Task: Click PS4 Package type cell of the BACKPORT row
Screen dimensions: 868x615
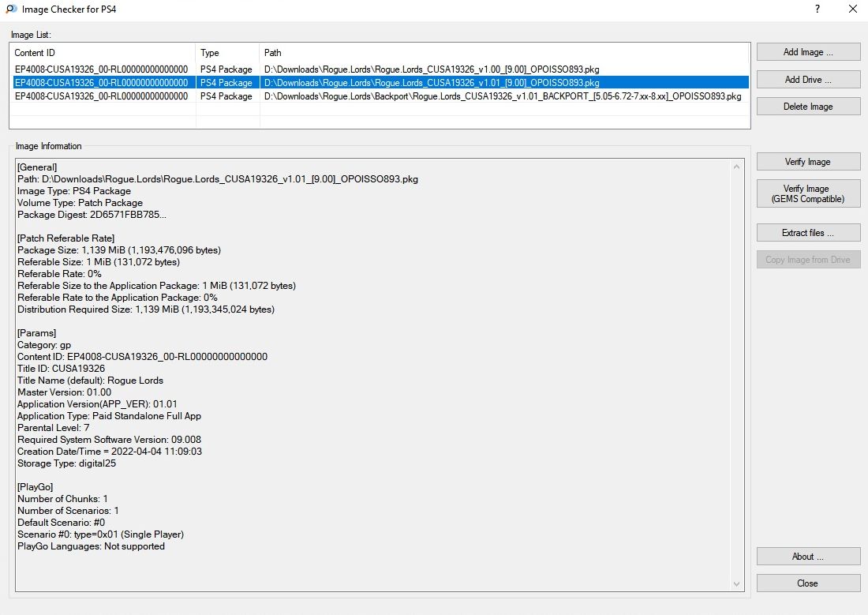Action: click(x=226, y=96)
